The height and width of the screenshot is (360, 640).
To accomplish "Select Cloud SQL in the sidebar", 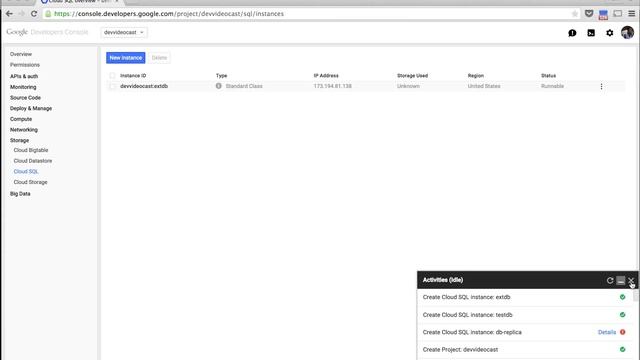I will 26,171.
